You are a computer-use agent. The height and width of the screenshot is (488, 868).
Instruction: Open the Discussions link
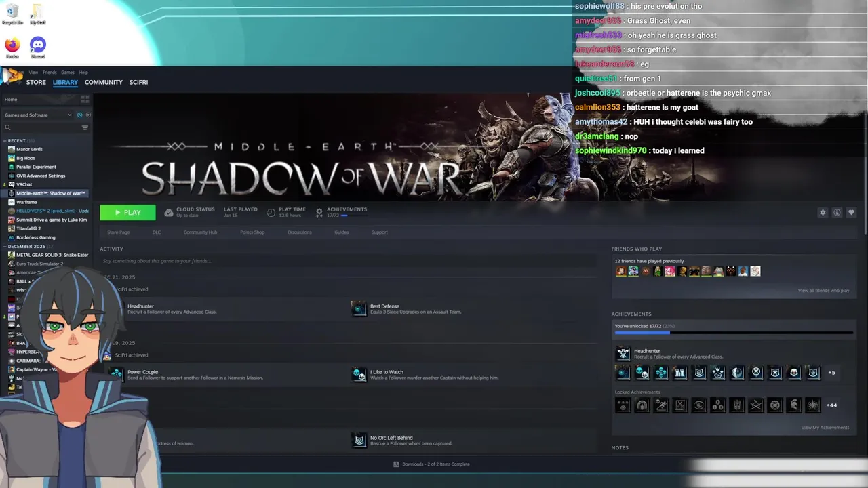(x=299, y=232)
